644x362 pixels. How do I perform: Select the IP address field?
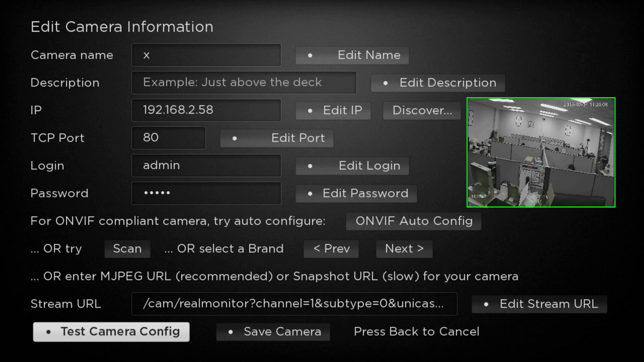click(x=206, y=110)
